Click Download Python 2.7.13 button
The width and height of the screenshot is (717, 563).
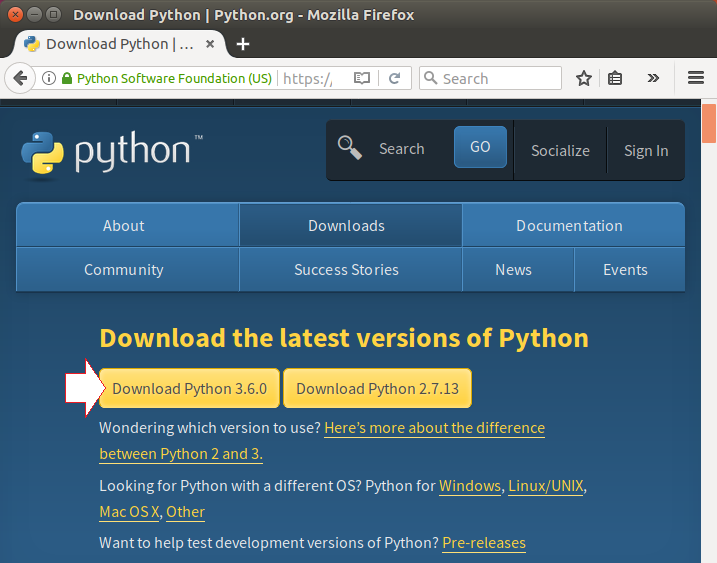pyautogui.click(x=377, y=388)
